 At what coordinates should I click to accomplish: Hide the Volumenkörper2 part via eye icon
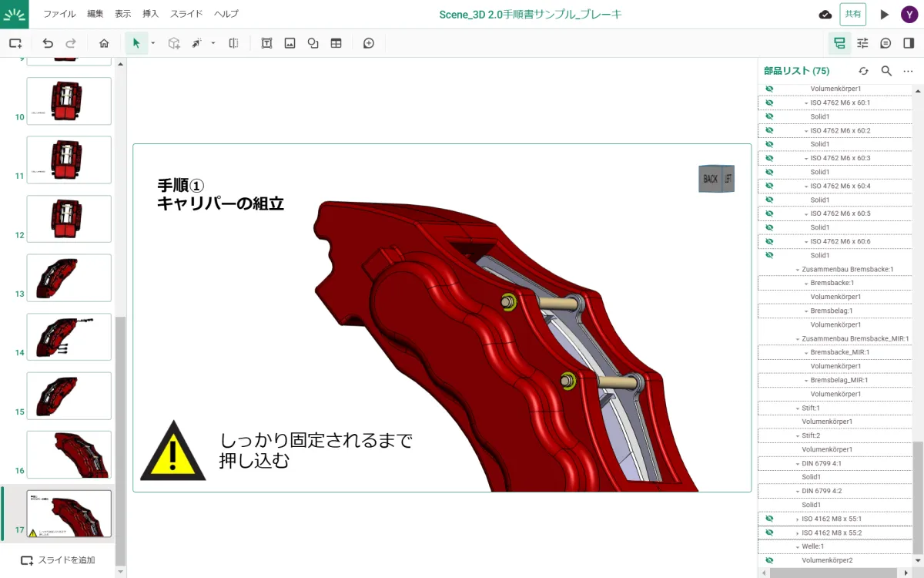click(x=768, y=560)
